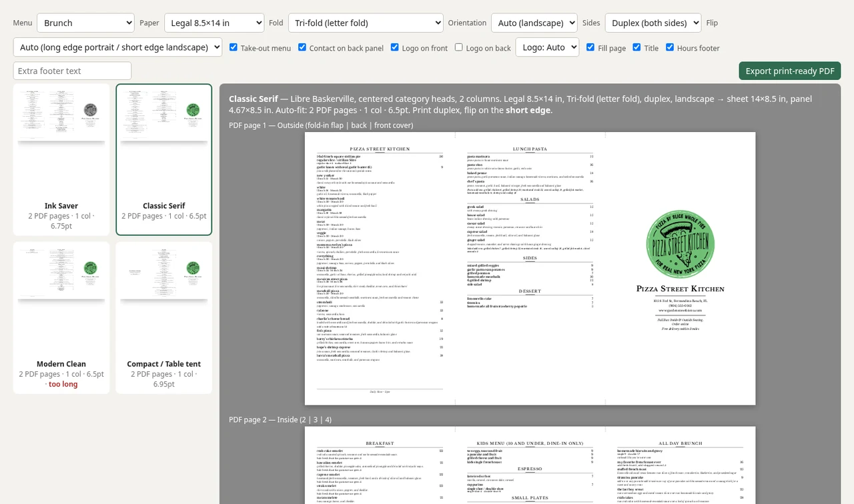Open the Menu dropdown showing Brunch
The height and width of the screenshot is (504, 854).
[x=85, y=23]
